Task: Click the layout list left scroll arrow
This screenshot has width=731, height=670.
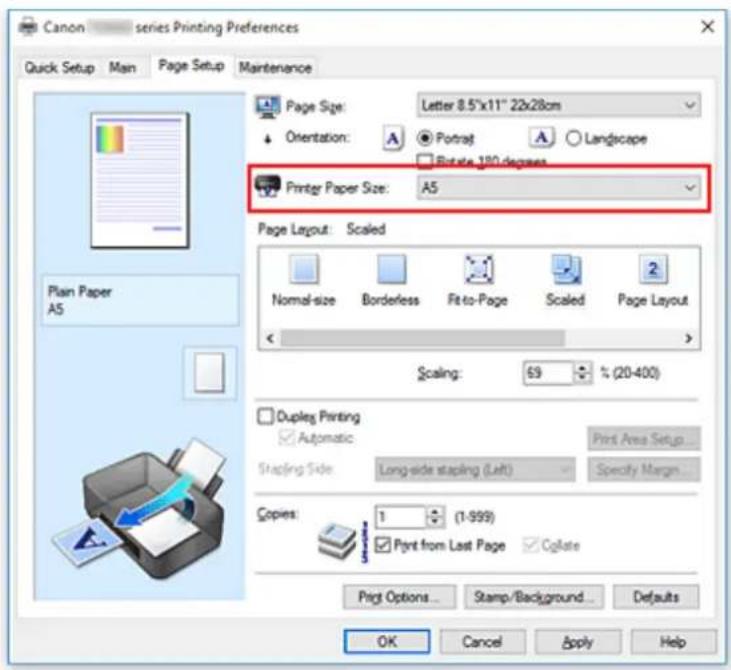Action: pyautogui.click(x=270, y=338)
